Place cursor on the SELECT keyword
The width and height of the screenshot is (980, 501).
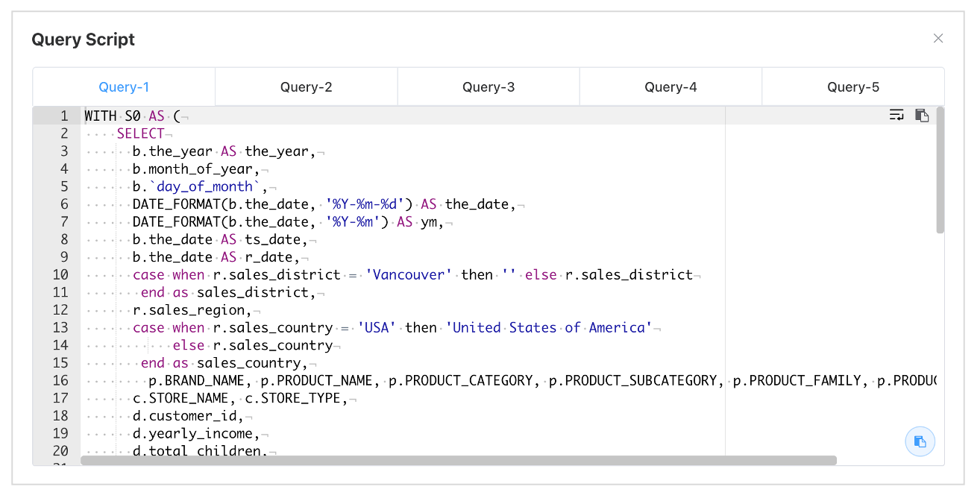tap(141, 133)
